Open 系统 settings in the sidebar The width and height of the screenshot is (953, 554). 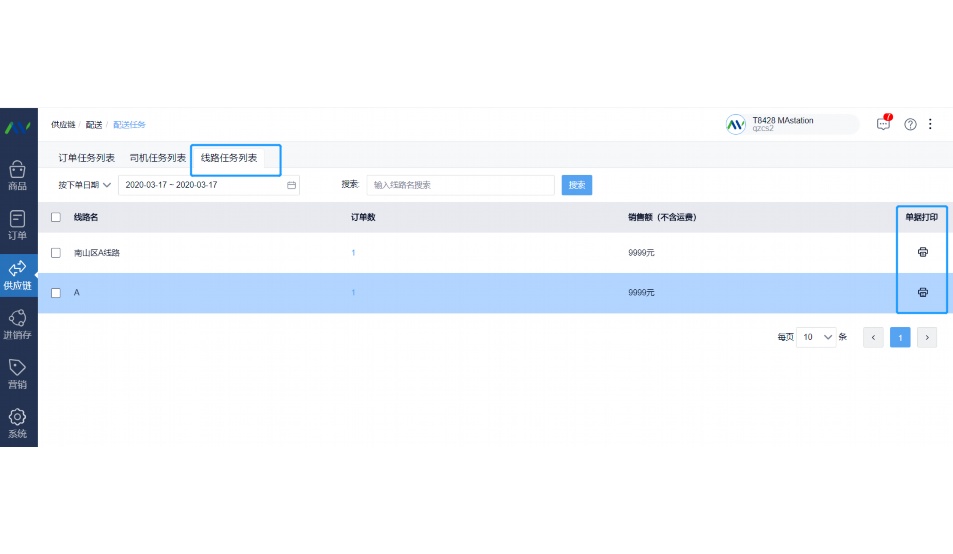[17, 423]
